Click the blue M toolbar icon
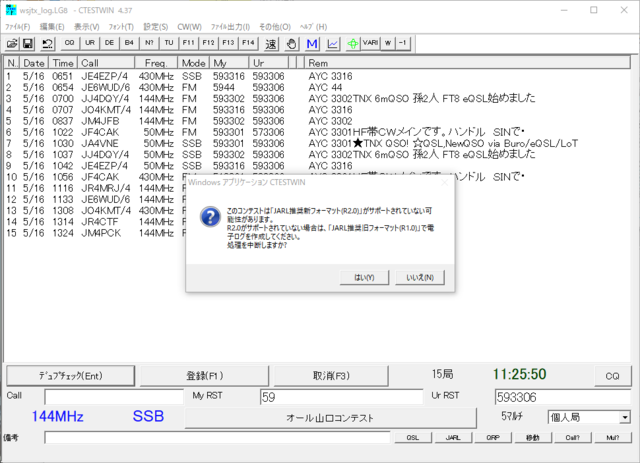 (312, 44)
